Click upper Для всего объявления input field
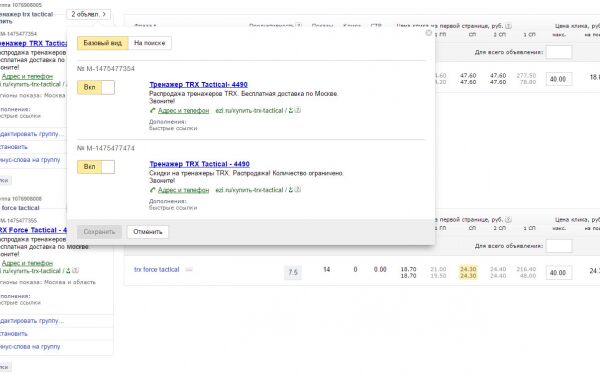The image size is (600, 378). (559, 52)
